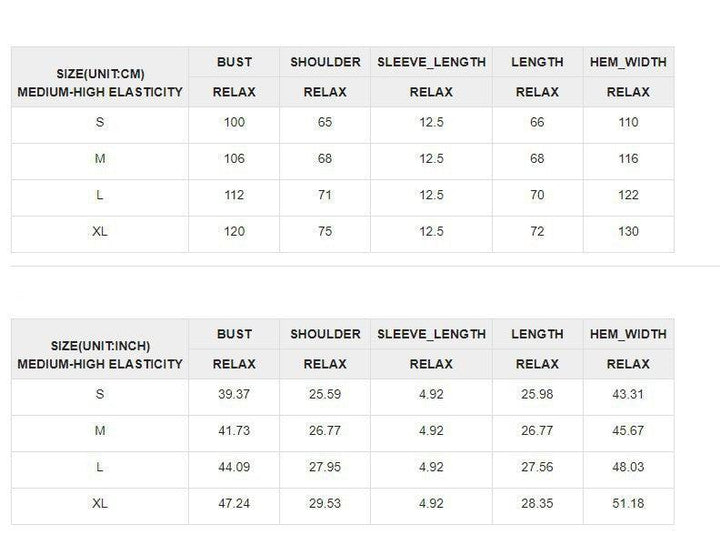The width and height of the screenshot is (720, 545).
Task: Click the XL bust value 47.24
Action: coord(234,503)
